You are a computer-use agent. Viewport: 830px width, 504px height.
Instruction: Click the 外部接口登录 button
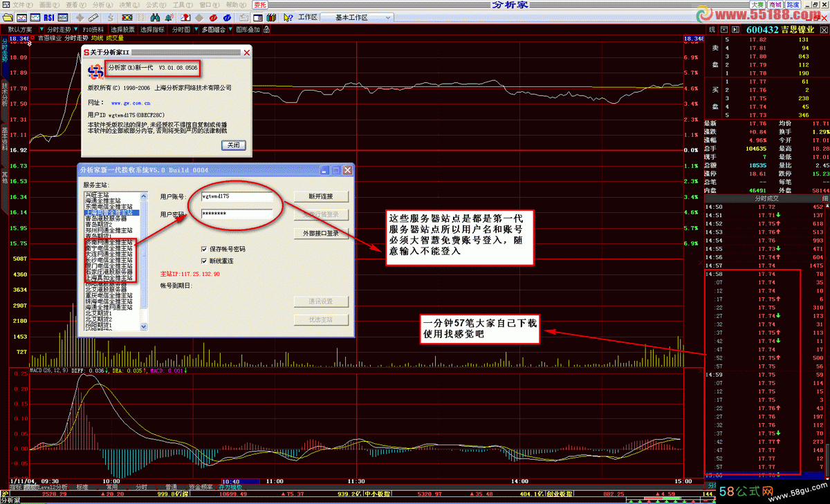[320, 233]
